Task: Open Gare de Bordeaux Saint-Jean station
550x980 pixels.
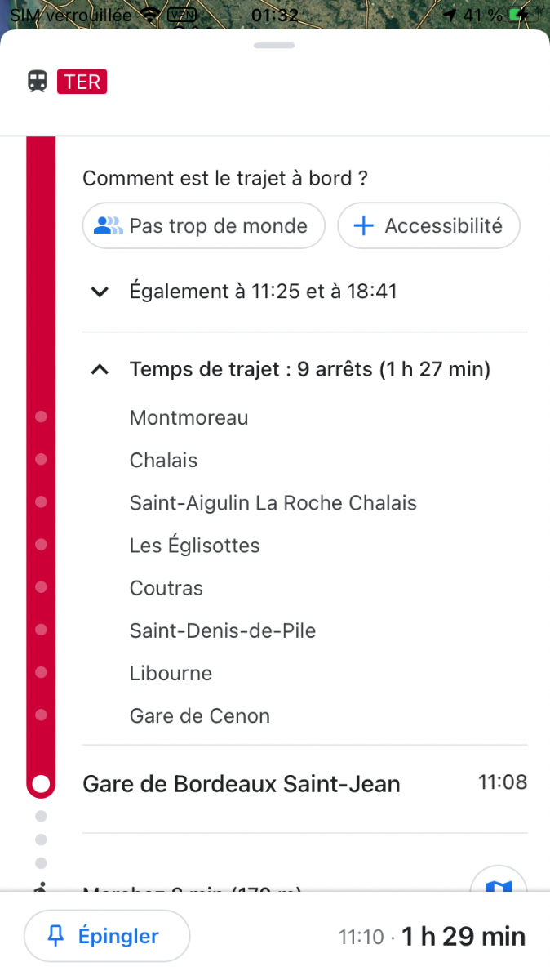Action: (x=242, y=785)
